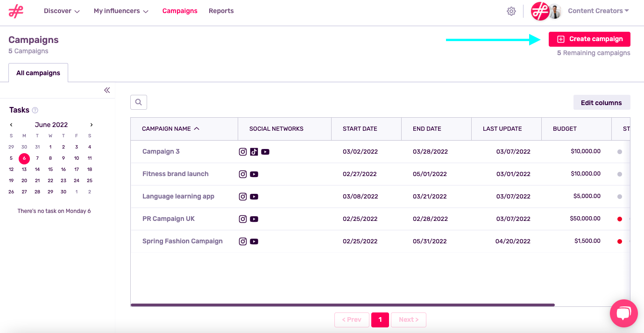
Task: Collapse the Tasks sidebar with double chevron
Action: click(107, 90)
